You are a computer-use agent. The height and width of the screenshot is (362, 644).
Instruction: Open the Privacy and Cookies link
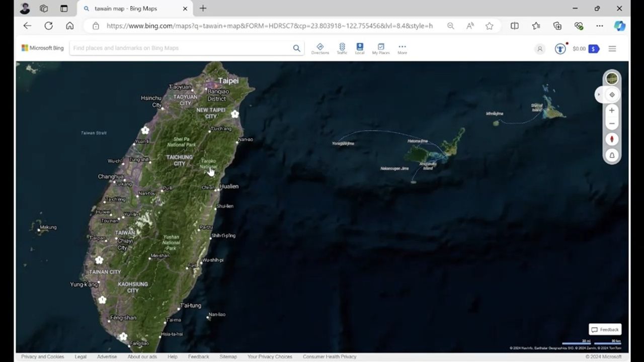(x=43, y=356)
